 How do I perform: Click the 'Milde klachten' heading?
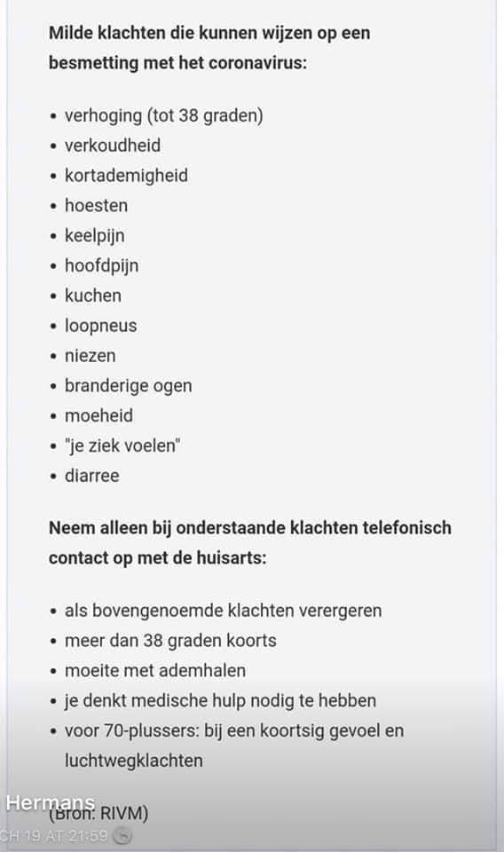pyautogui.click(x=209, y=48)
